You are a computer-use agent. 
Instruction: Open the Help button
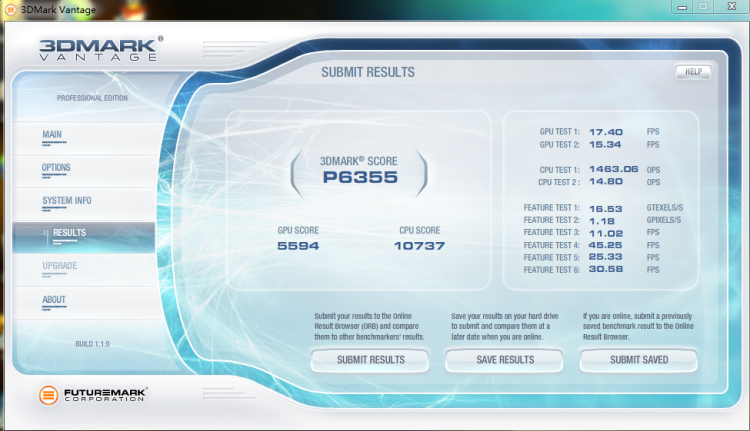(x=693, y=72)
